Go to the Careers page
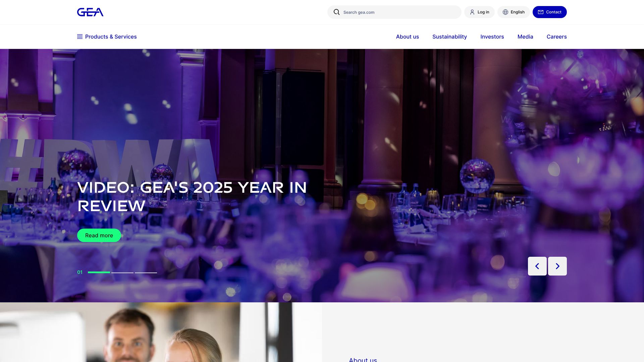Image resolution: width=644 pixels, height=362 pixels. (x=556, y=37)
